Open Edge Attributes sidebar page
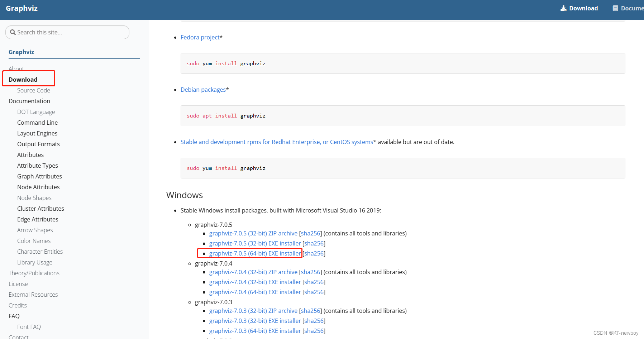The image size is (644, 339). (38, 219)
